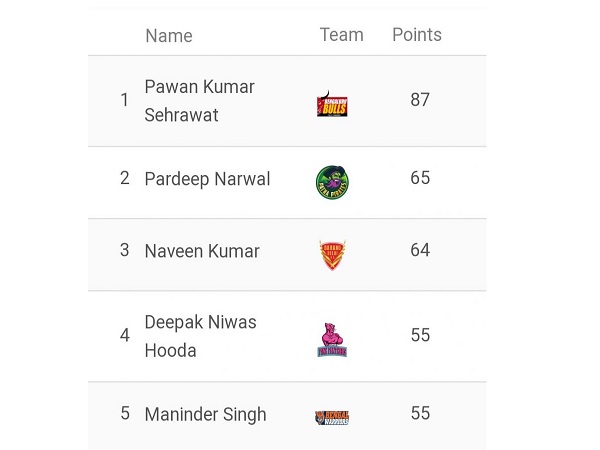Open Naveen Kumar player name

202,251
